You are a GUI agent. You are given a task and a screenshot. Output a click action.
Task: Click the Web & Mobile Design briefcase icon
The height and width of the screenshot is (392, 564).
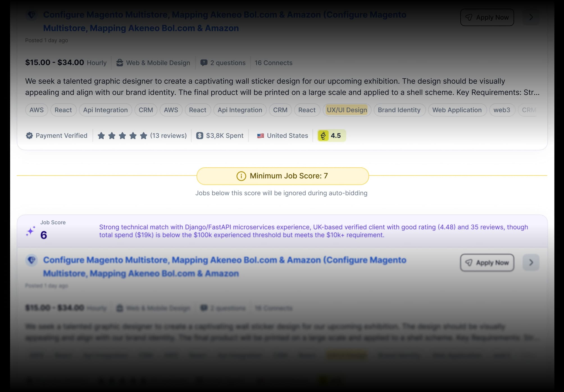(x=120, y=63)
